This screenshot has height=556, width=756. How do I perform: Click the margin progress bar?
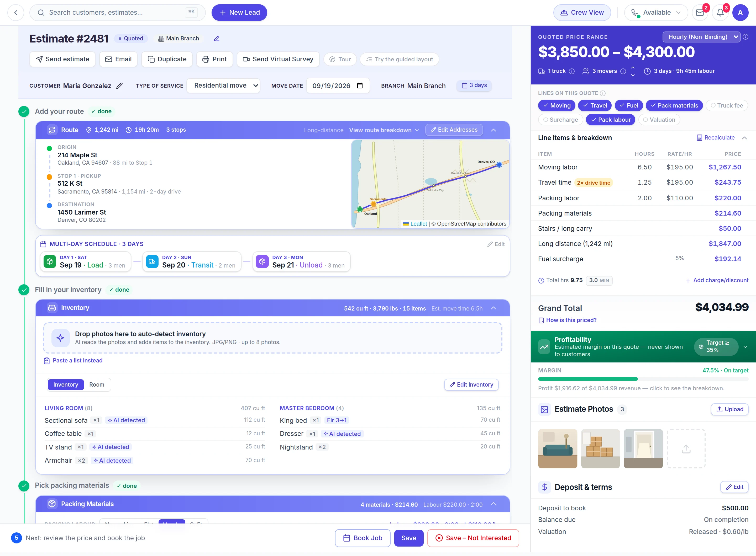point(643,379)
